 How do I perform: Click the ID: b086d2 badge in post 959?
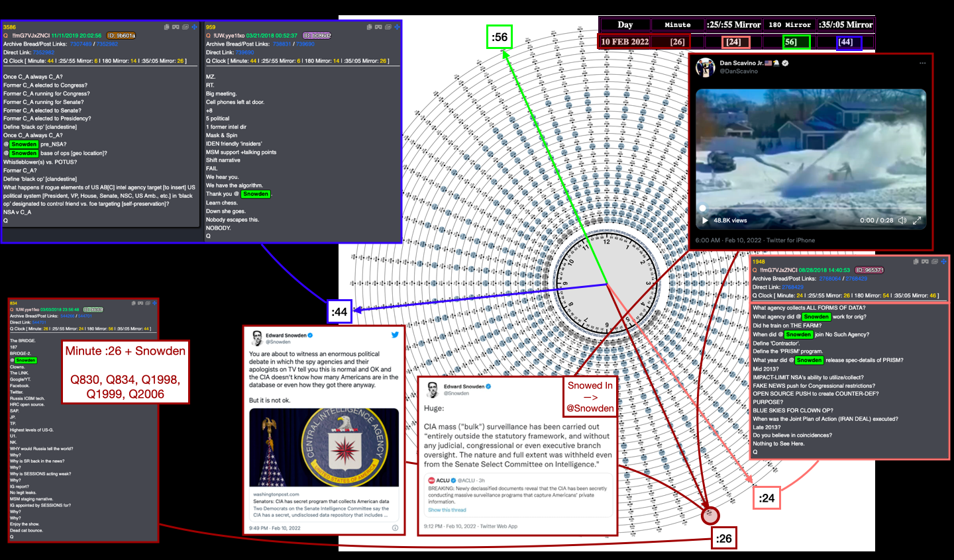coord(317,36)
